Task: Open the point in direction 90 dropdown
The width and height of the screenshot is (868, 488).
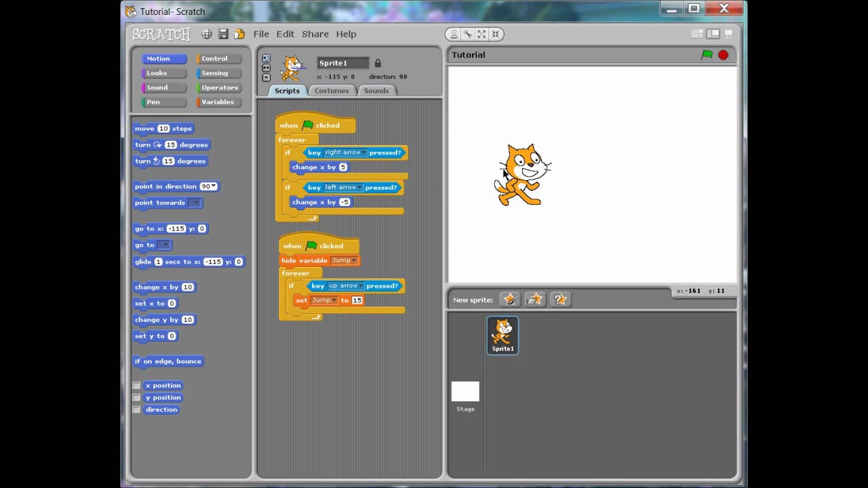Action: pyautogui.click(x=214, y=186)
